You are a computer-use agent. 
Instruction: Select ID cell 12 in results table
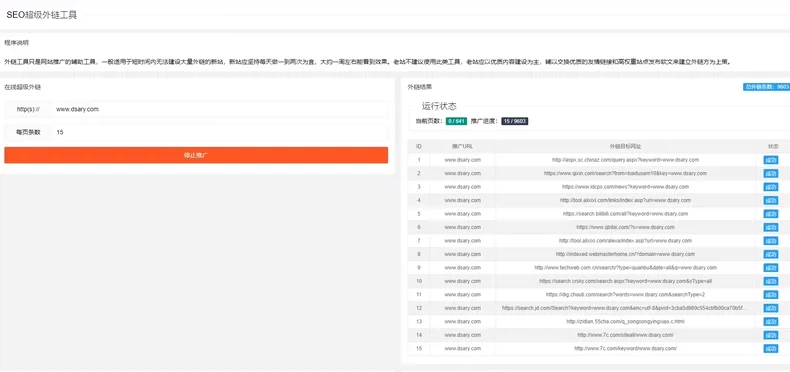419,308
